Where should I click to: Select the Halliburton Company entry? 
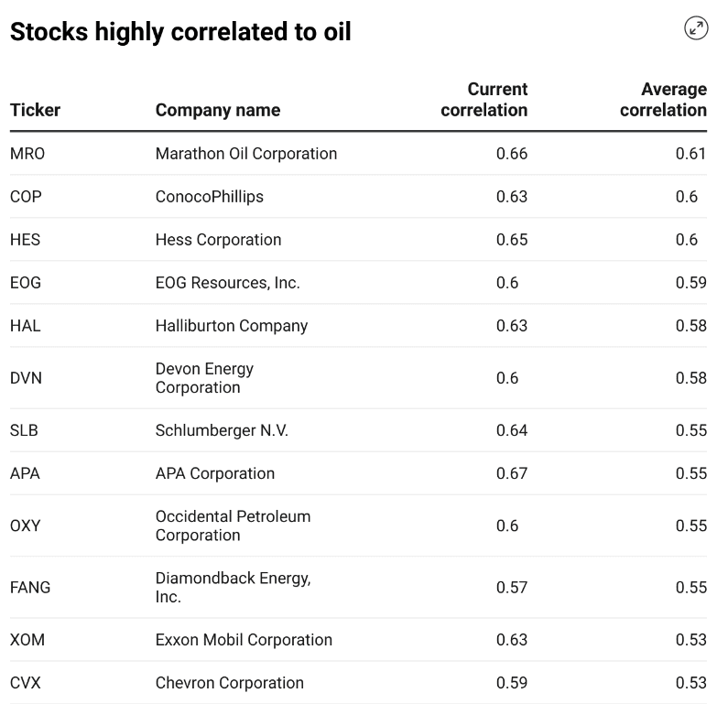(x=232, y=326)
